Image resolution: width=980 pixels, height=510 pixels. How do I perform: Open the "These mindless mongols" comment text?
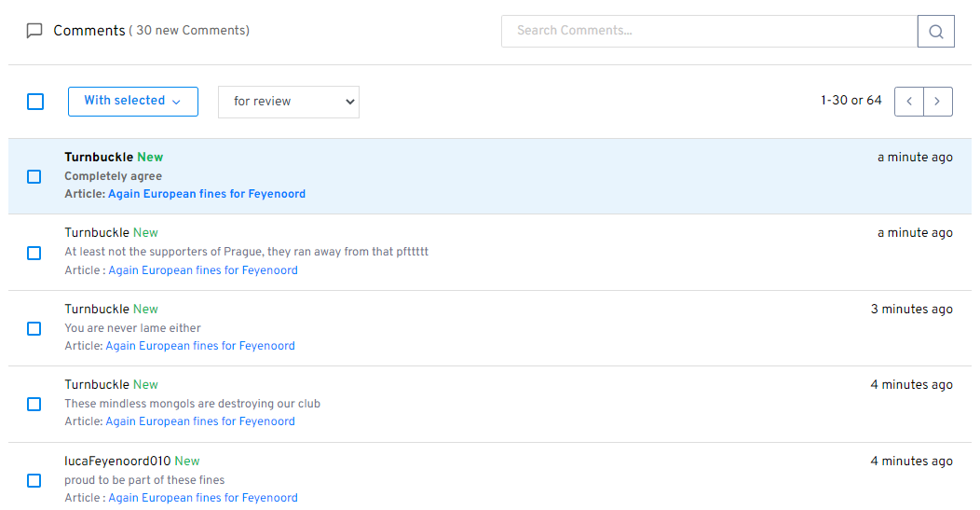pyautogui.click(x=192, y=404)
